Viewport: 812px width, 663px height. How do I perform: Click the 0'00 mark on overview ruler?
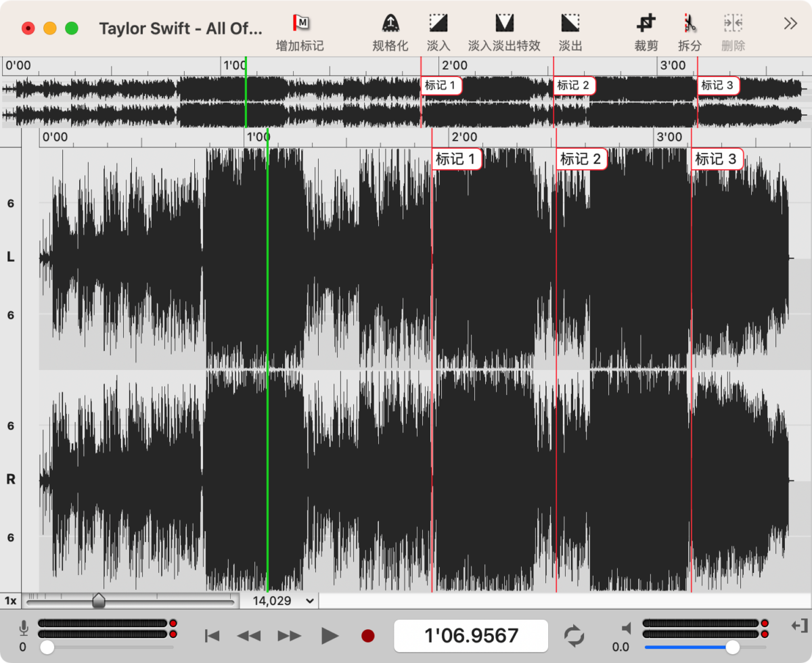18,66
